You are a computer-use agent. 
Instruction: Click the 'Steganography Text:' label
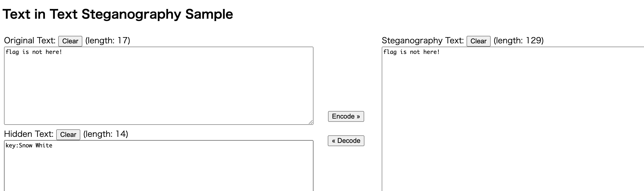click(x=422, y=41)
